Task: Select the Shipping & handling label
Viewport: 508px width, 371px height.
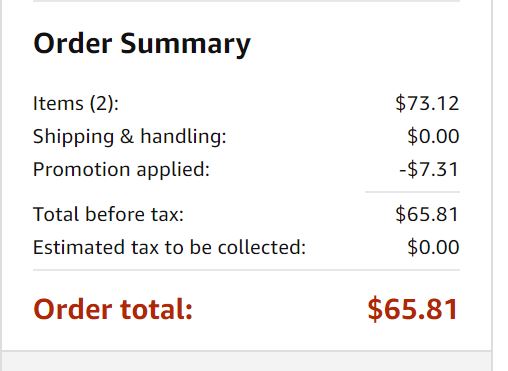Action: click(130, 137)
